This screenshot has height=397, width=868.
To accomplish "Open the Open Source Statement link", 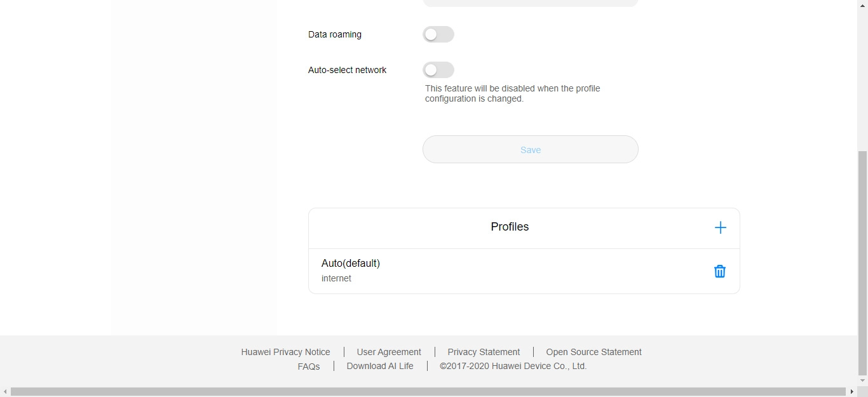I will (x=593, y=352).
